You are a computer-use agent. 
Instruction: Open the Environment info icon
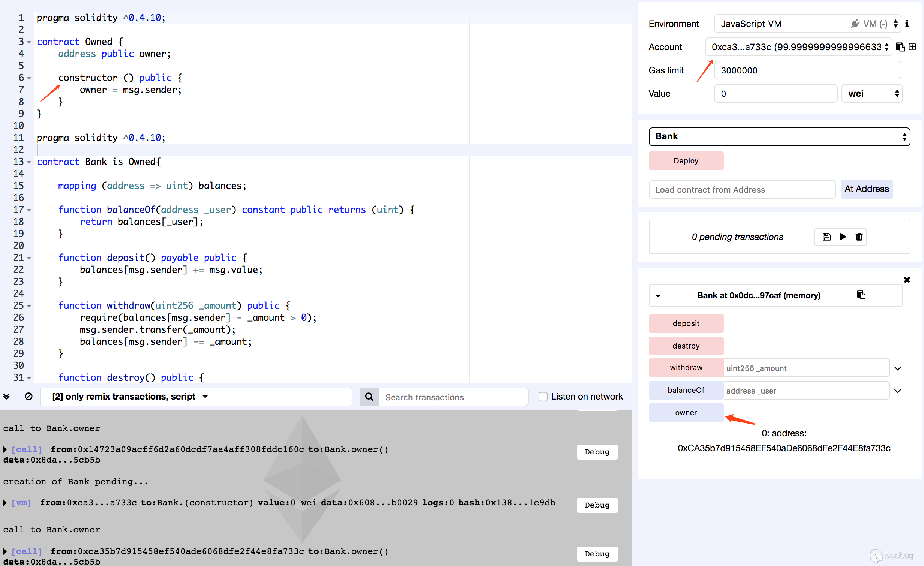(907, 24)
